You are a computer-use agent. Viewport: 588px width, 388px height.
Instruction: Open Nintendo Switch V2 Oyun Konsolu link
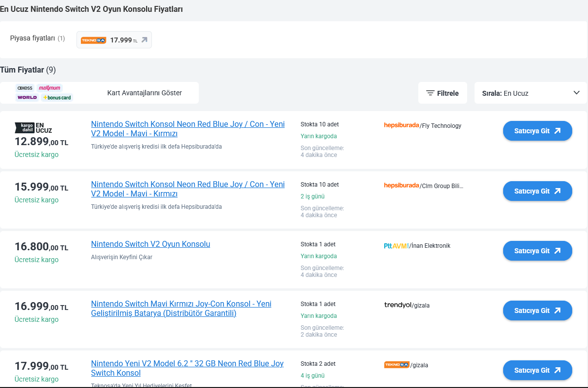tap(150, 244)
